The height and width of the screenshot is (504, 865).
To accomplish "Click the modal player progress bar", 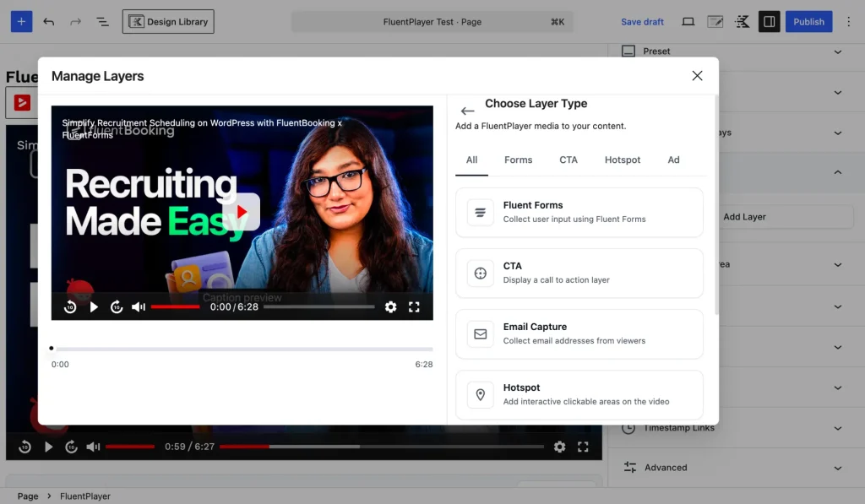I will [318, 306].
